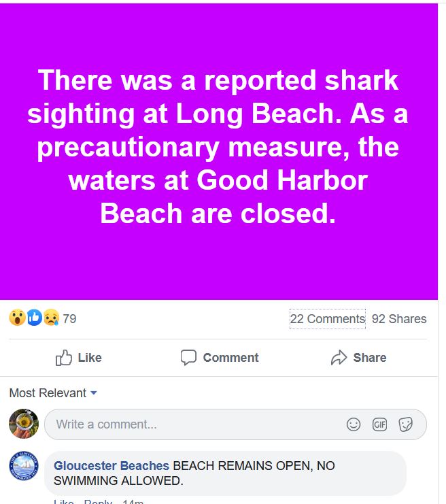Open the emoji picker in comment box
The image size is (446, 504).
pos(354,424)
